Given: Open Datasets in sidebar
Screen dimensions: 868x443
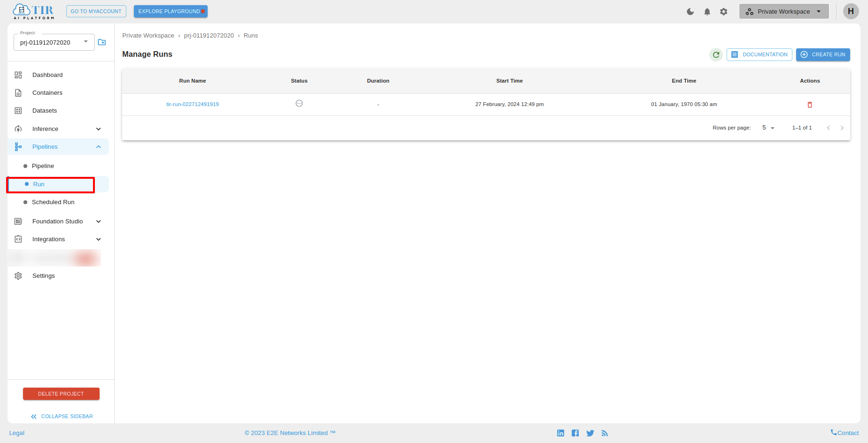Looking at the screenshot, I should [45, 111].
